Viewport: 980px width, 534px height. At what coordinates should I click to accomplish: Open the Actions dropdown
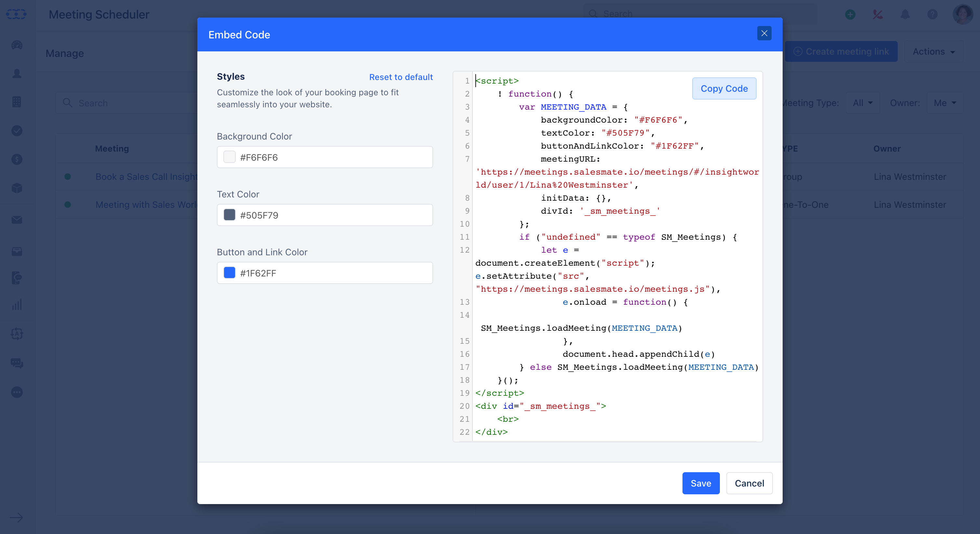[x=934, y=51]
